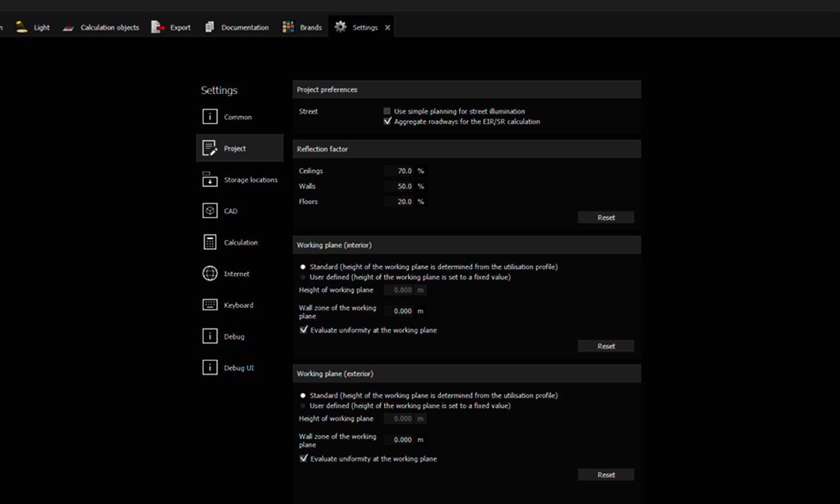This screenshot has height=504, width=840.
Task: Open the Common settings icon
Action: (x=209, y=117)
